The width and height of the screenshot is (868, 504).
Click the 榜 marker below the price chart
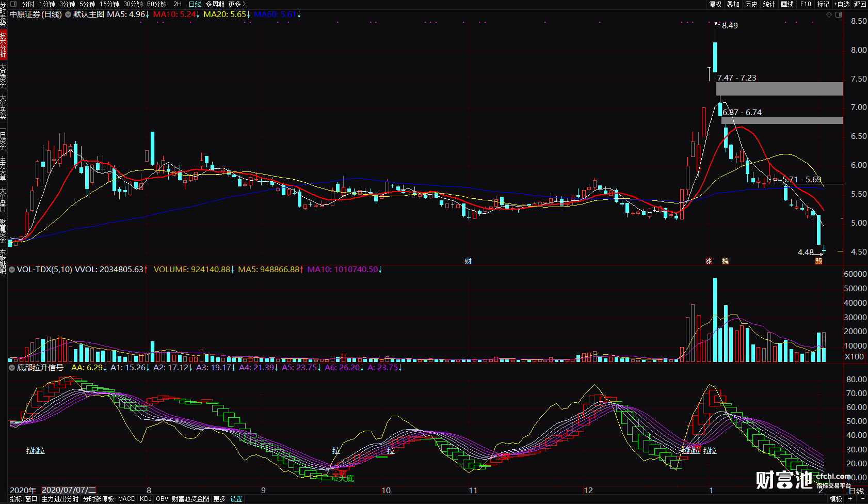(x=725, y=261)
